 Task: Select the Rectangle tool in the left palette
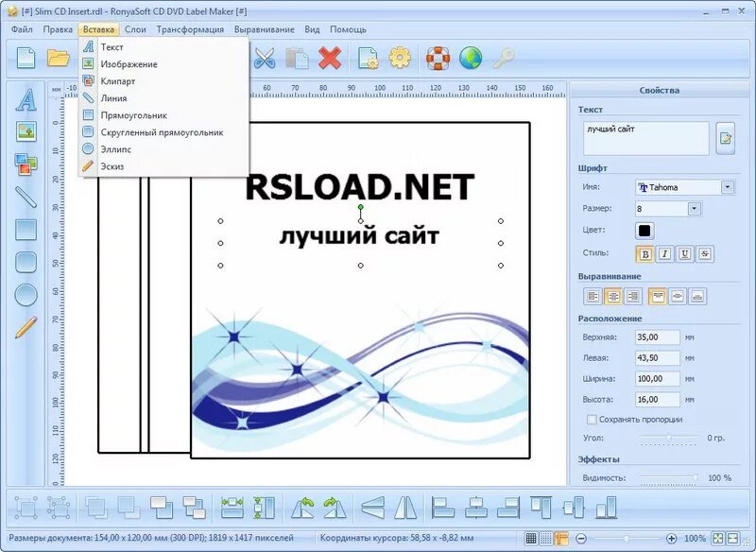pos(26,230)
